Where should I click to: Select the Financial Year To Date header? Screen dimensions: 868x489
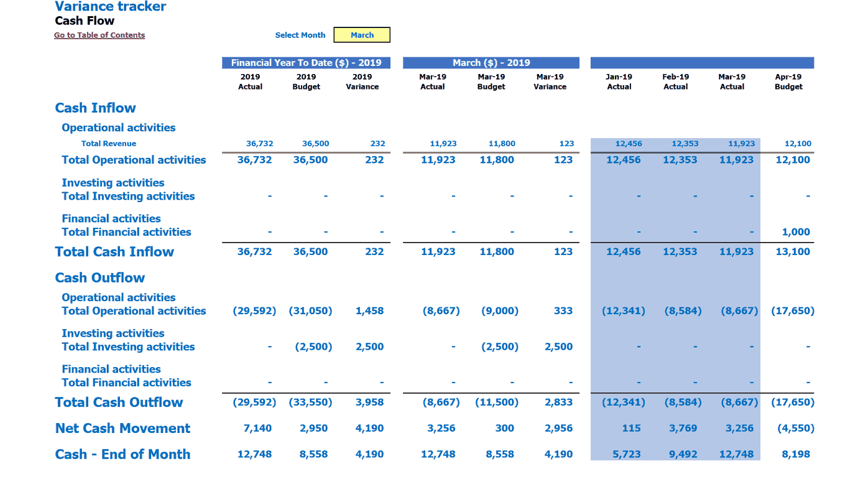tap(307, 63)
